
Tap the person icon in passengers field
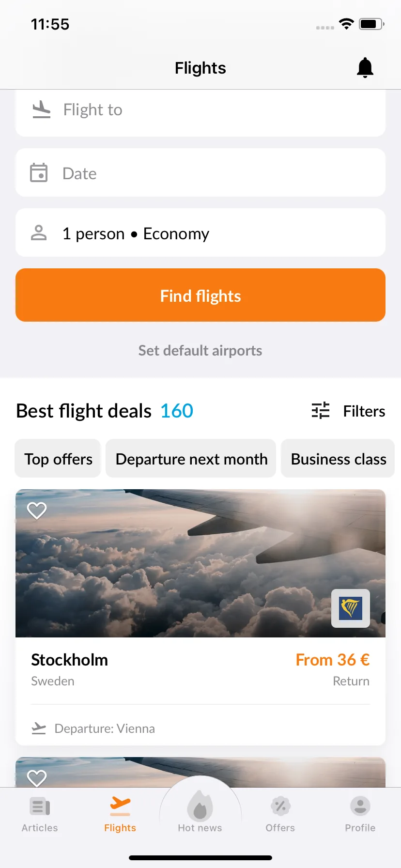pyautogui.click(x=39, y=233)
